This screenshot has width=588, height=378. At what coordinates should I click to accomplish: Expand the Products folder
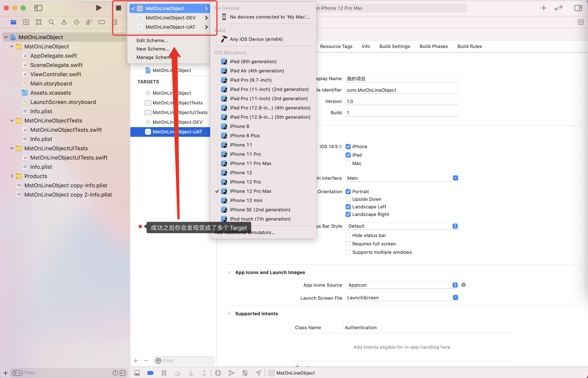click(12, 176)
